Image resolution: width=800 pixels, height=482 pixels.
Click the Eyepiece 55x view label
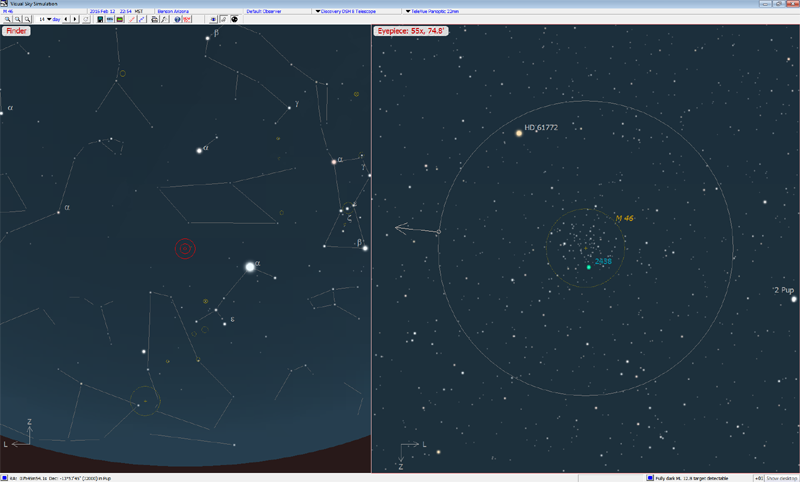410,31
